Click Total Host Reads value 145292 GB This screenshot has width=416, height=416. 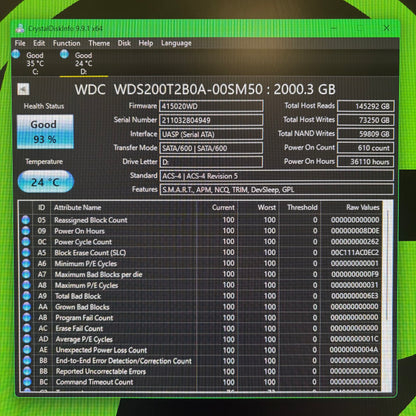coord(366,106)
